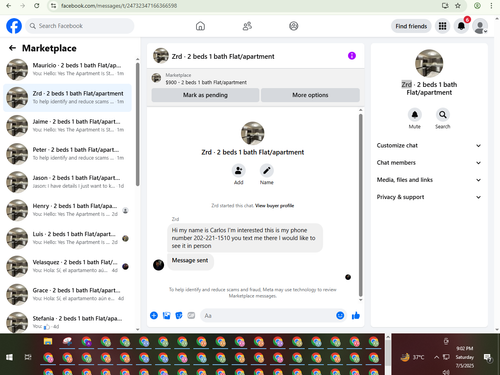
Task: Open the Facebook menu grid icon
Action: point(442,26)
